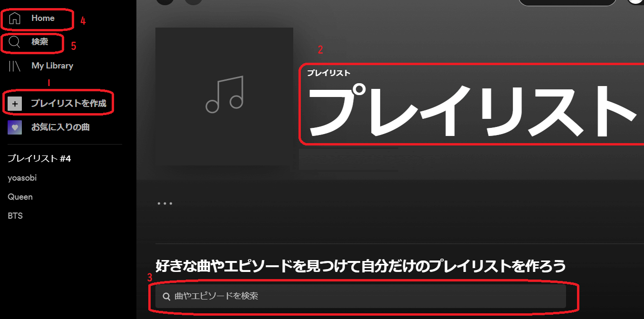Open the Home menu label
644x319 pixels.
coord(43,18)
